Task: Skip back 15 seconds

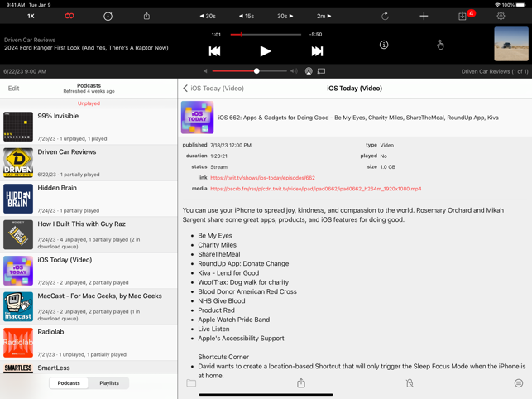Action: click(247, 16)
